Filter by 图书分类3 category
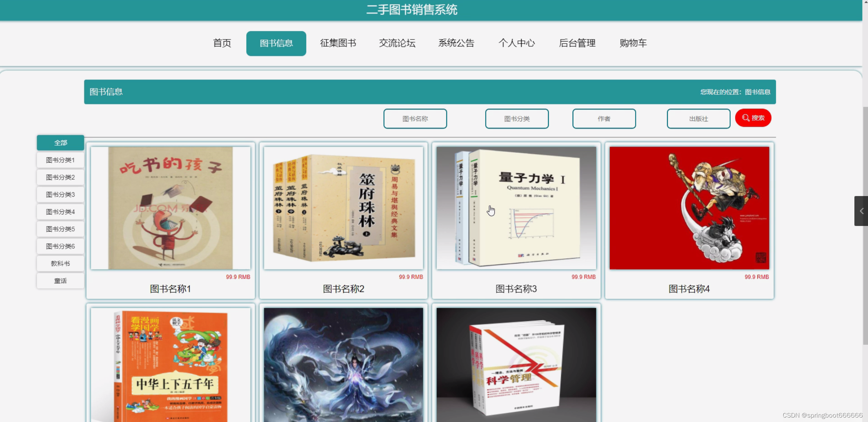 tap(61, 194)
